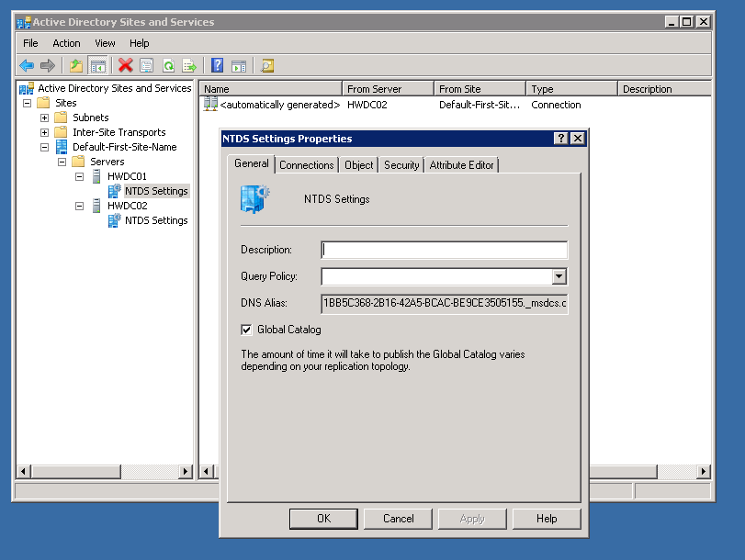
Task: Click 'HWDC02' in From Server column
Action: click(x=367, y=105)
